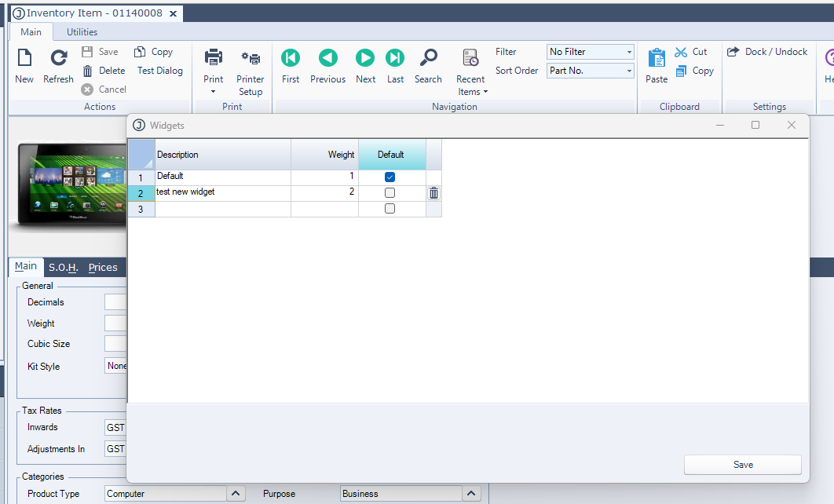Jump to the Last record
This screenshot has height=504, width=834.
click(x=395, y=59)
